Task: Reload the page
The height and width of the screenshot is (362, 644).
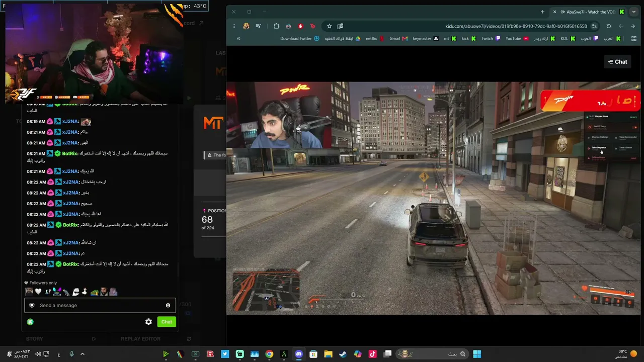Action: point(608,26)
